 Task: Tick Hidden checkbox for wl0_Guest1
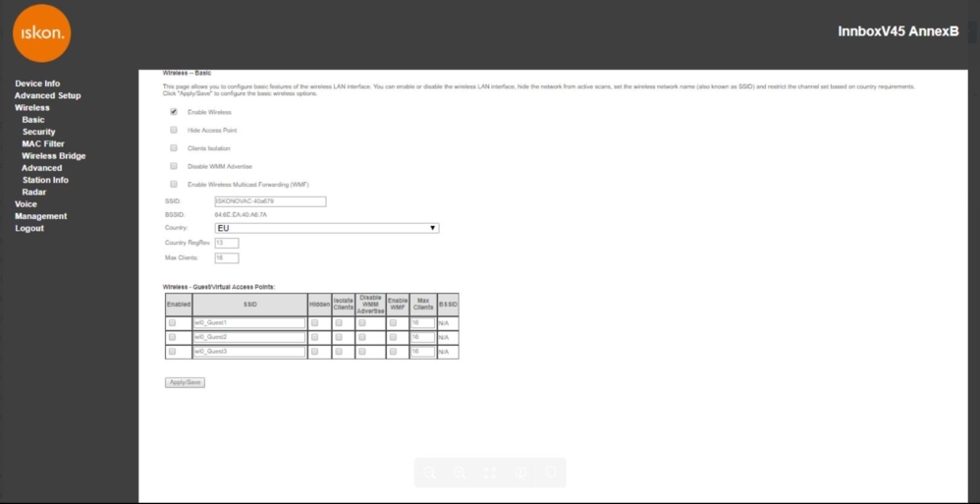pos(315,322)
